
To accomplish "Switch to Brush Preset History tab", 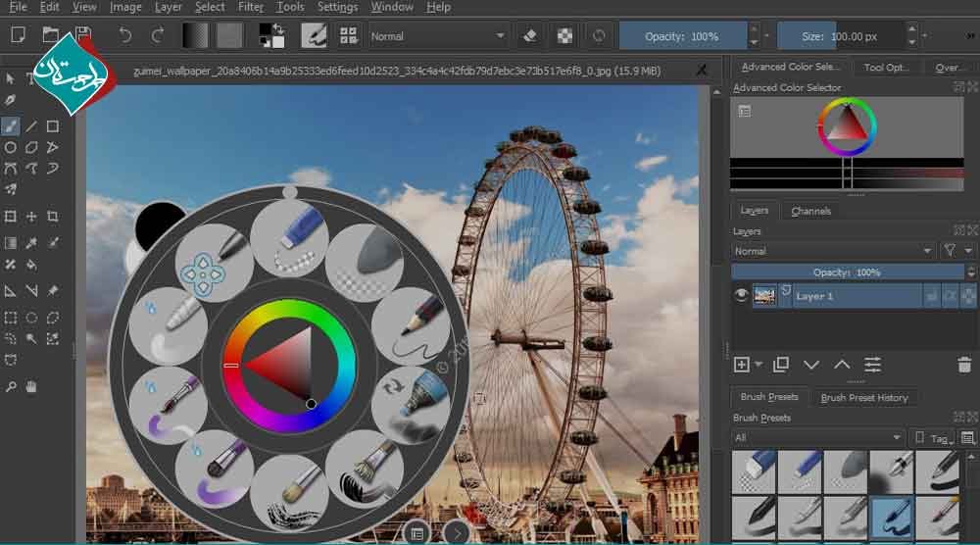I will pos(863,398).
